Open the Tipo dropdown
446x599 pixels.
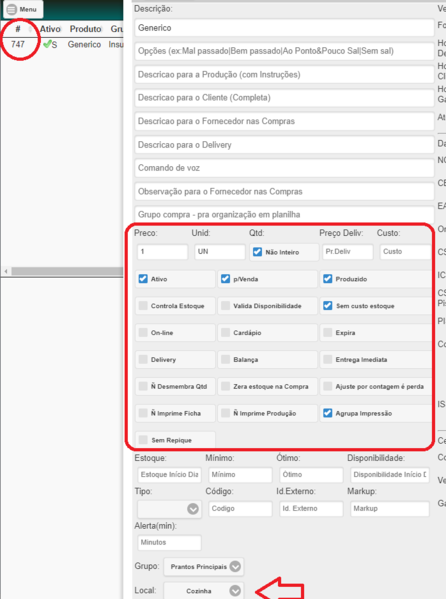(x=169, y=509)
